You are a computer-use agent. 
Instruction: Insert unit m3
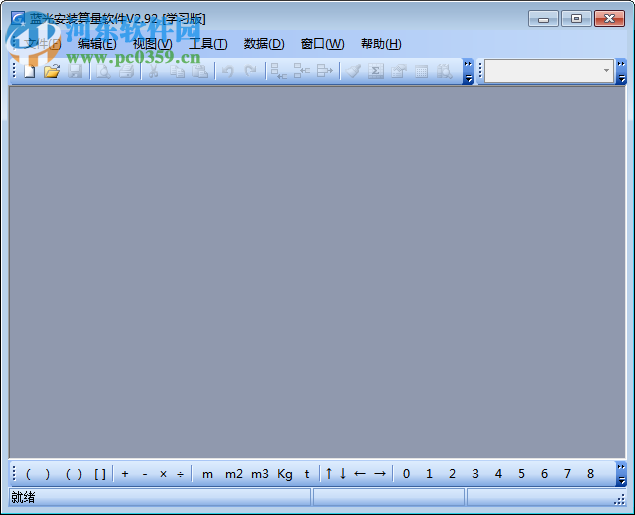point(260,474)
